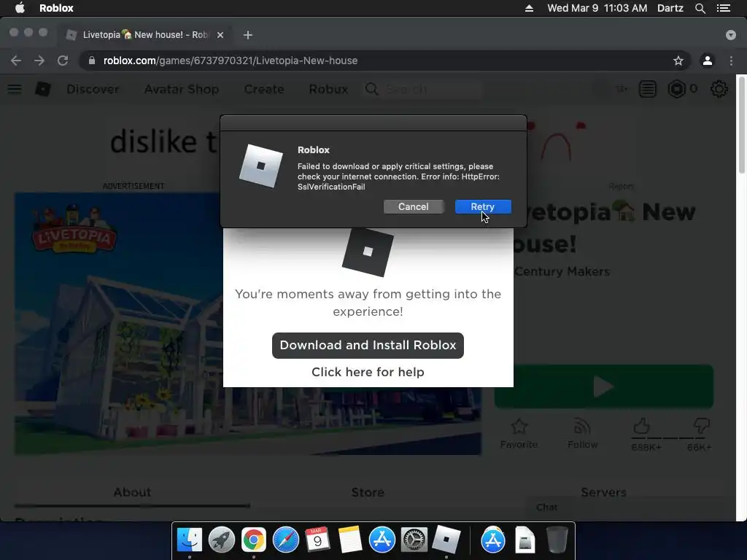Viewport: 747px width, 560px height.
Task: Open the Trash in the Dock
Action: tap(557, 540)
